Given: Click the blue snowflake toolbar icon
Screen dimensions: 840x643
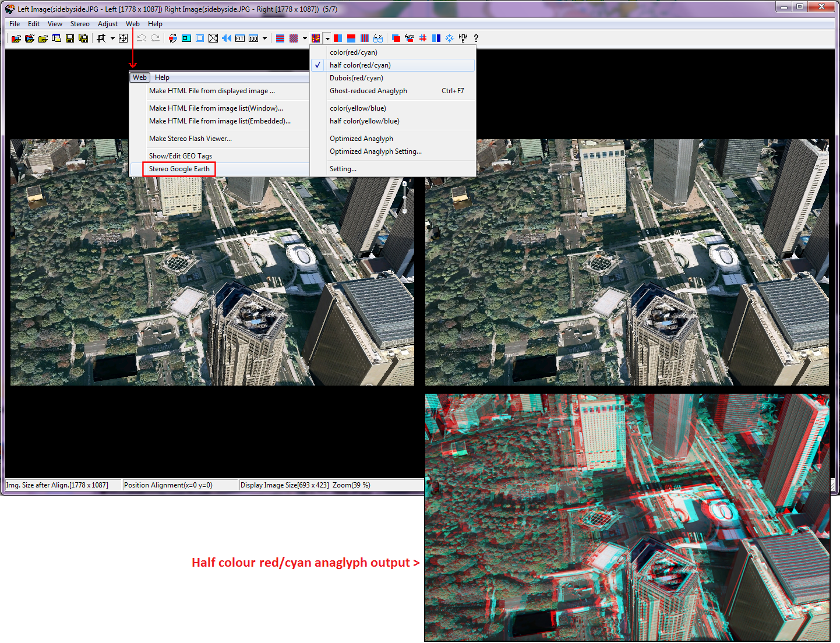Looking at the screenshot, I should click(x=450, y=38).
